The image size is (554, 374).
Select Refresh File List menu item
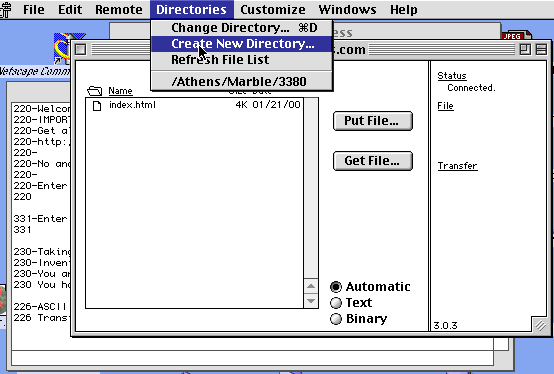(242, 60)
